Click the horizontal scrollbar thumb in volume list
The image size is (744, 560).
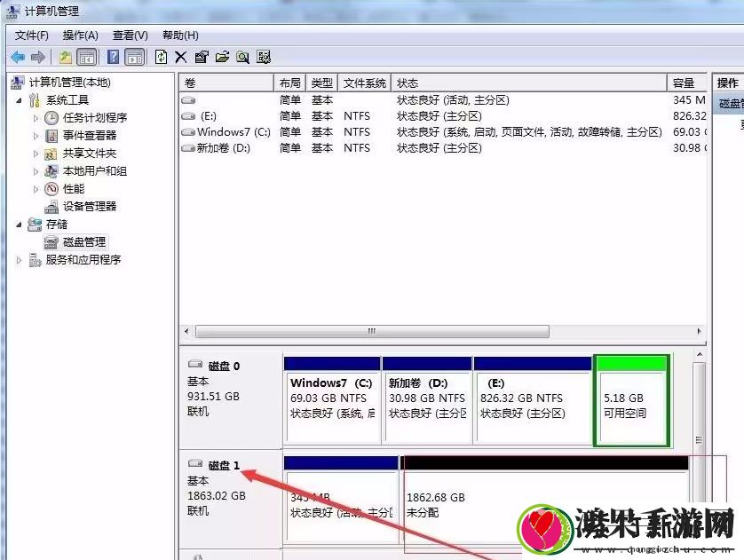(372, 331)
